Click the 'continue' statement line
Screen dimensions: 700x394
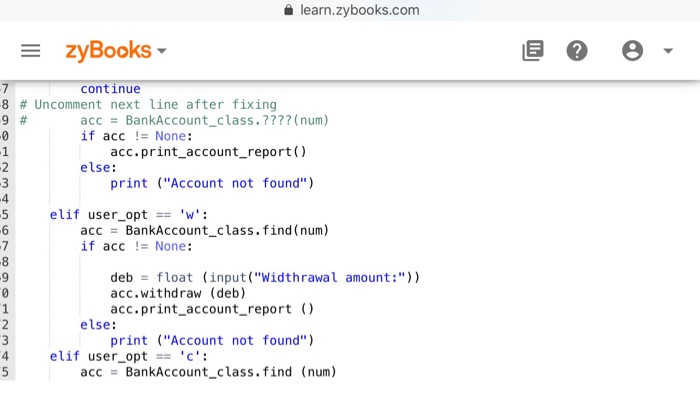(x=110, y=89)
